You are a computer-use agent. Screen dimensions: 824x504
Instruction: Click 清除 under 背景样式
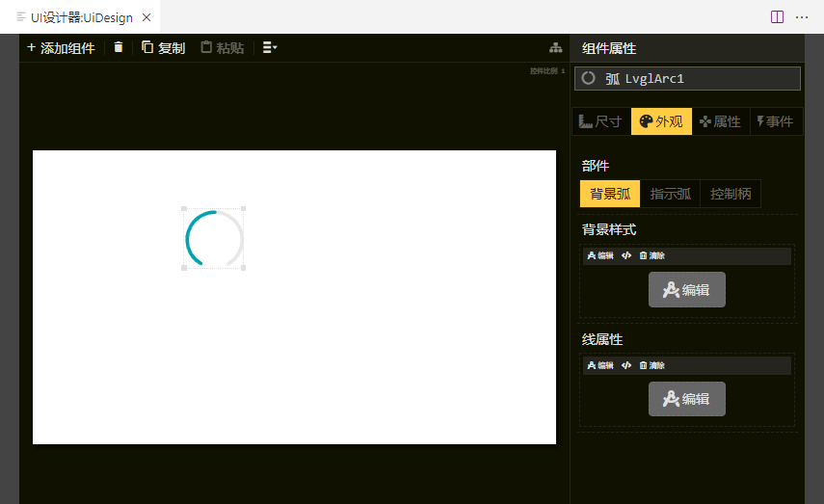[x=652, y=256]
